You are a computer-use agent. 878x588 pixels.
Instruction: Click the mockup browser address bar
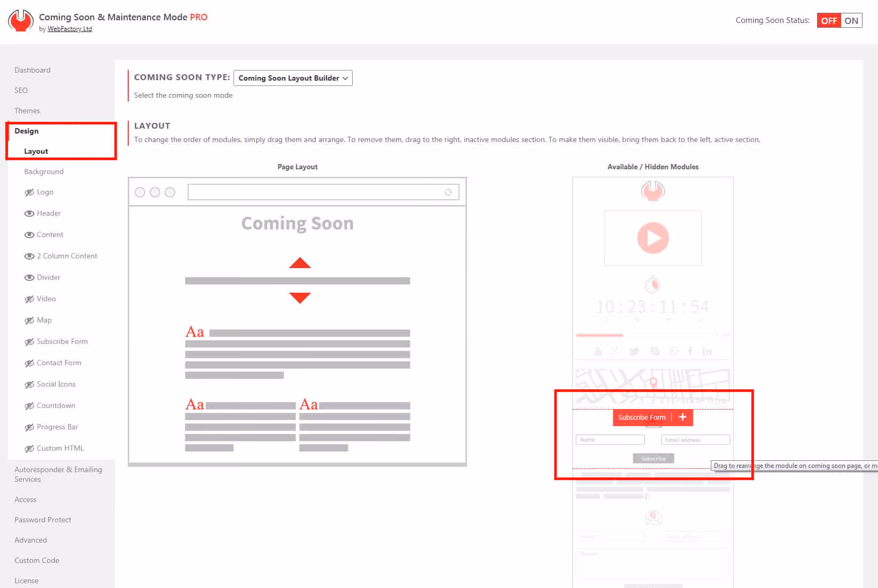click(323, 192)
